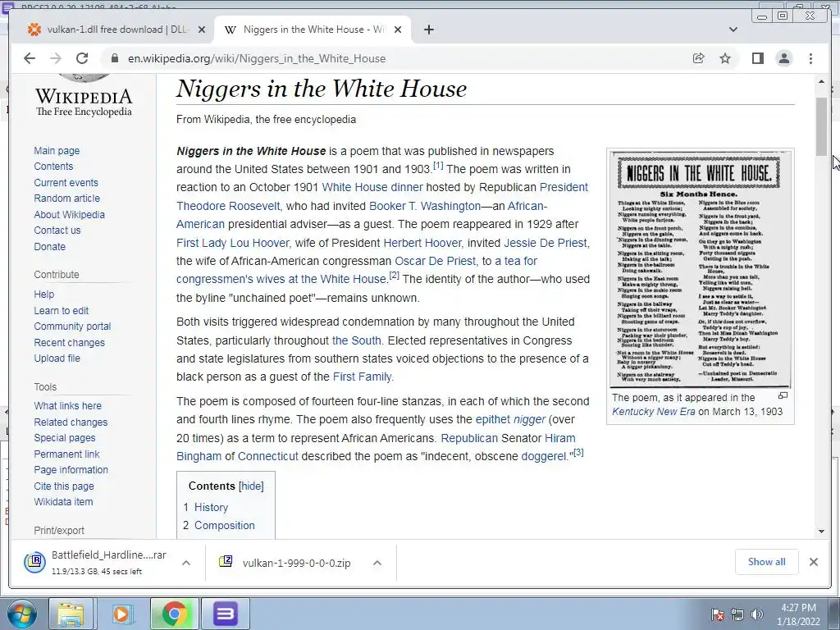Follow the Booker T. Washington link
The image size is (840, 630).
tap(425, 206)
